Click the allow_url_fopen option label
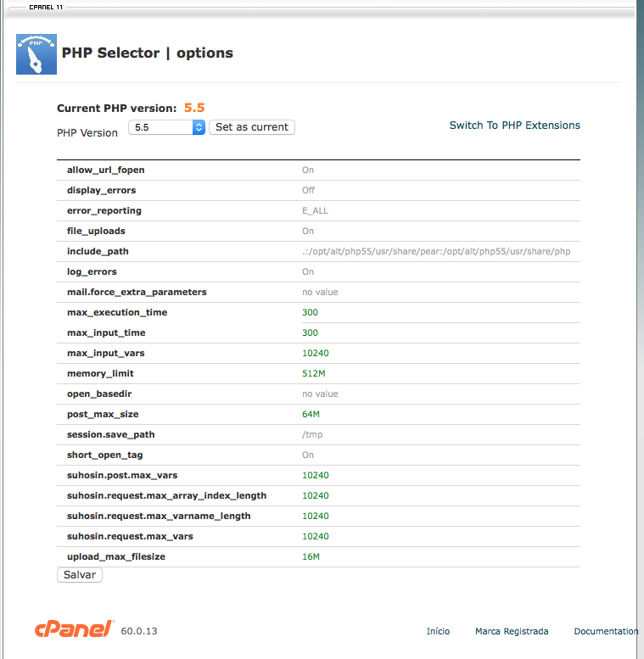 point(105,170)
